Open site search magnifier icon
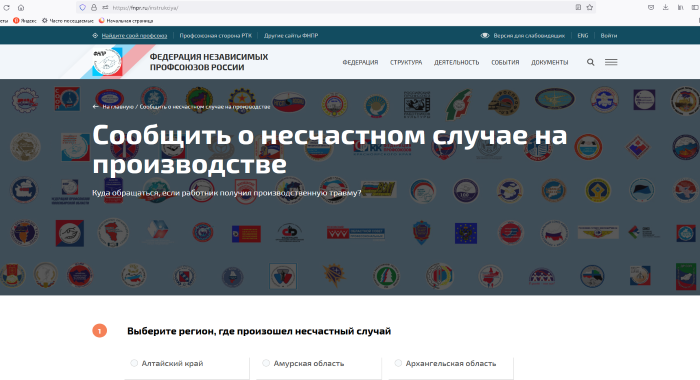 tap(590, 62)
